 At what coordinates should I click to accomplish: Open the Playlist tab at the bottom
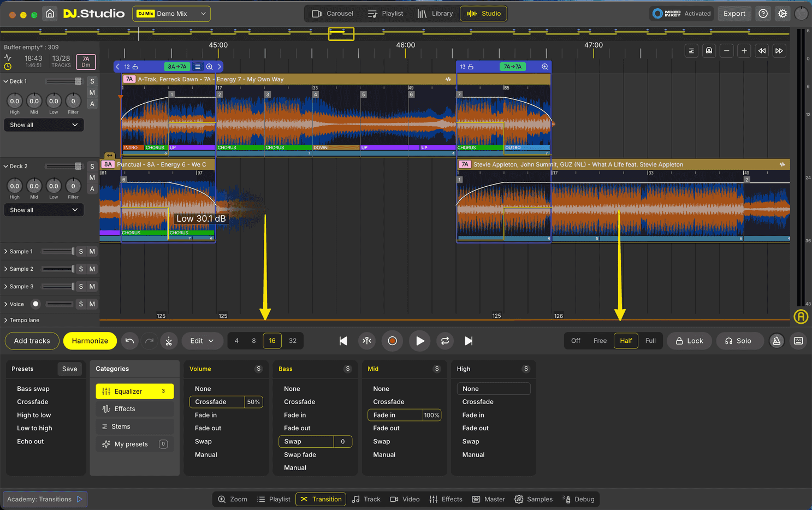(274, 499)
